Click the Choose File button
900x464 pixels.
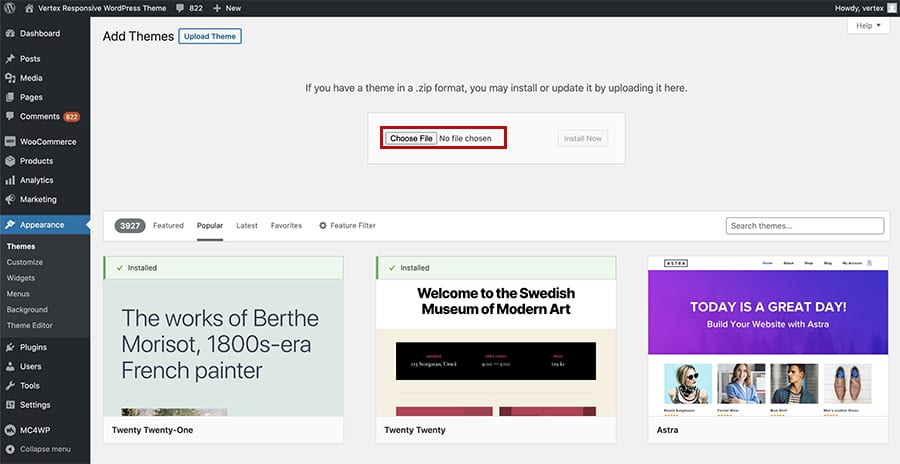point(411,138)
